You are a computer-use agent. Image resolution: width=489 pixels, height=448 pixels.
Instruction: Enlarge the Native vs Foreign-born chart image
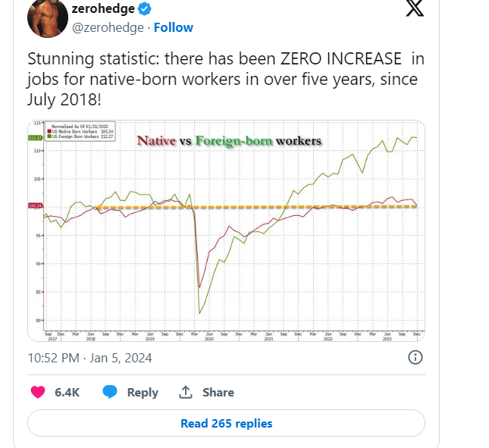(226, 230)
